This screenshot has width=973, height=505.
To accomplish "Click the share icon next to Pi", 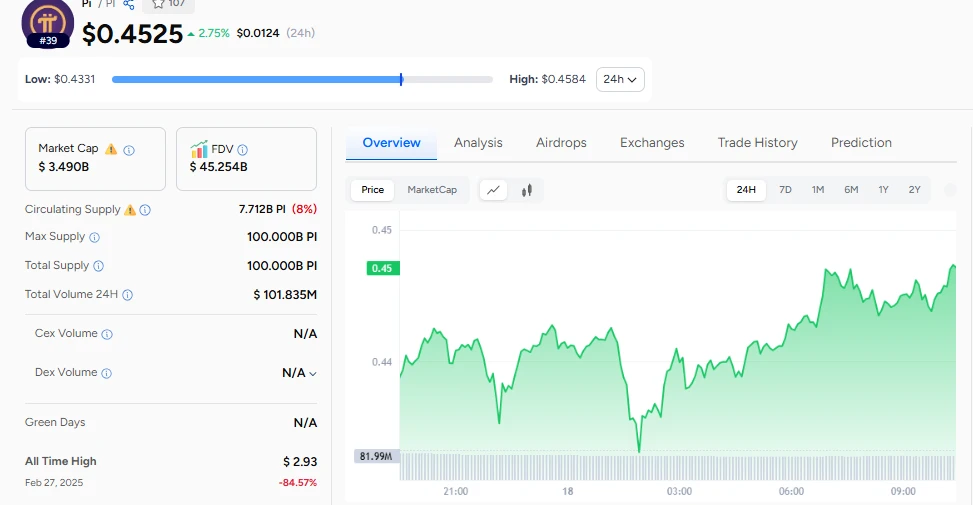I will [128, 4].
